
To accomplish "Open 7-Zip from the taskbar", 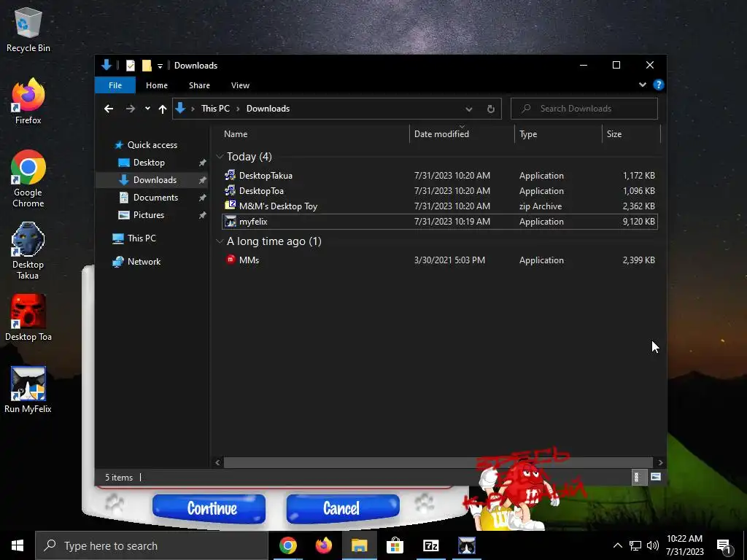I will (430, 545).
